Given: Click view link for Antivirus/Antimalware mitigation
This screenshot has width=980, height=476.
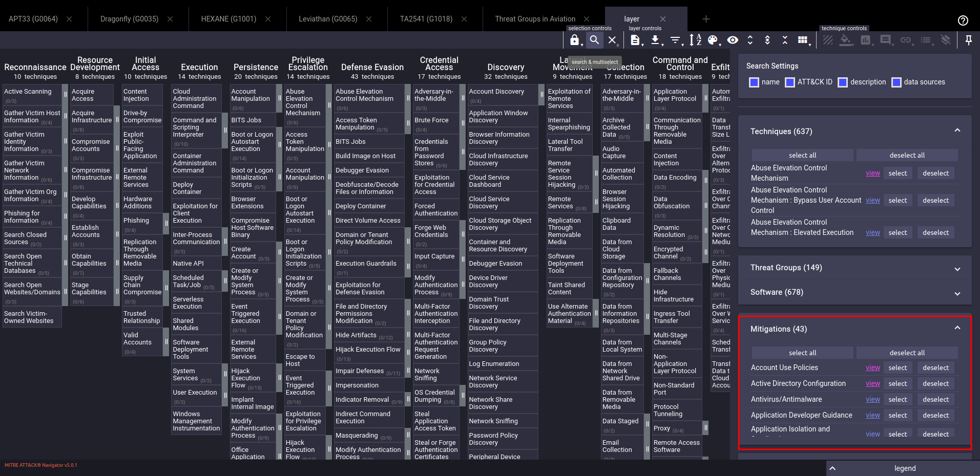Looking at the screenshot, I should tap(872, 399).
